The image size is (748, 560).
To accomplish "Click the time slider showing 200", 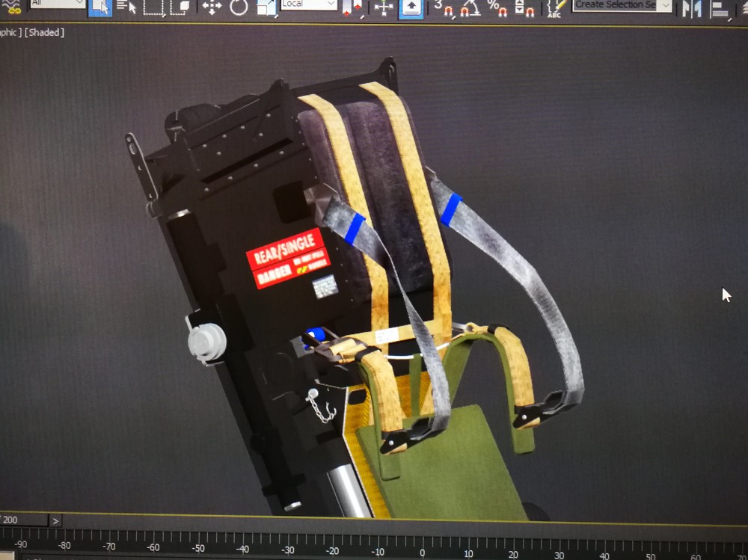I will [24, 520].
